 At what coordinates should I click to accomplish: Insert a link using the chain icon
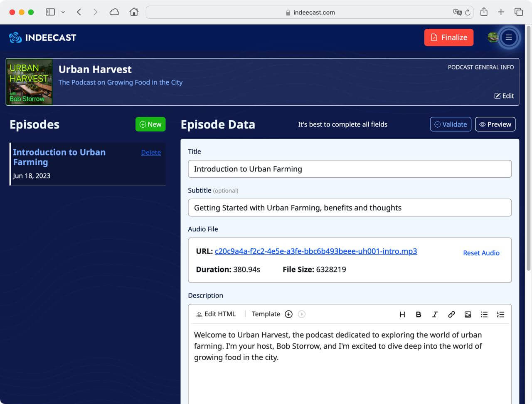pos(451,315)
